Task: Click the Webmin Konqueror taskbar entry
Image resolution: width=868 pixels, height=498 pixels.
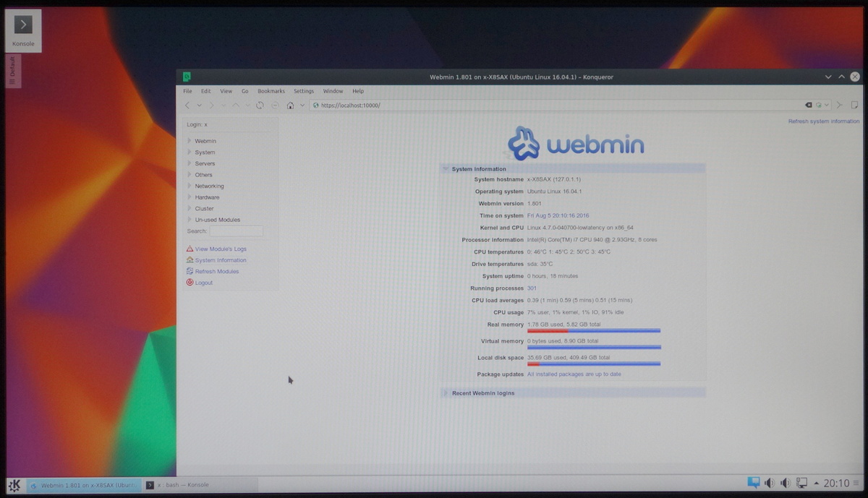Action: click(83, 484)
